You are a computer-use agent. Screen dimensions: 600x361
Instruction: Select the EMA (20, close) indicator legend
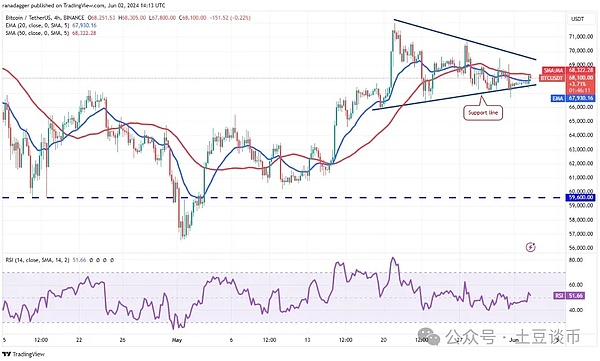click(51, 25)
